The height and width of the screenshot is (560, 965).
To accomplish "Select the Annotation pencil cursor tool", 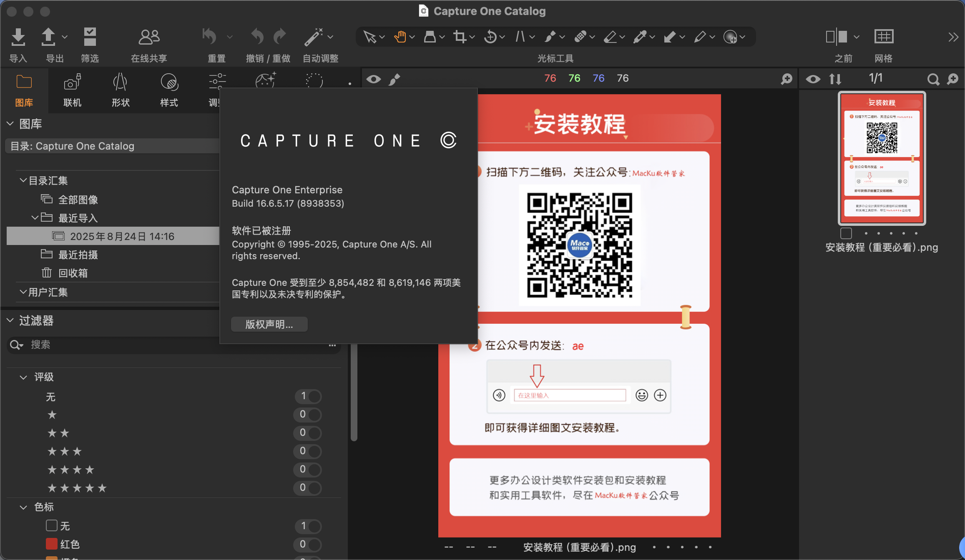I will [x=700, y=37].
